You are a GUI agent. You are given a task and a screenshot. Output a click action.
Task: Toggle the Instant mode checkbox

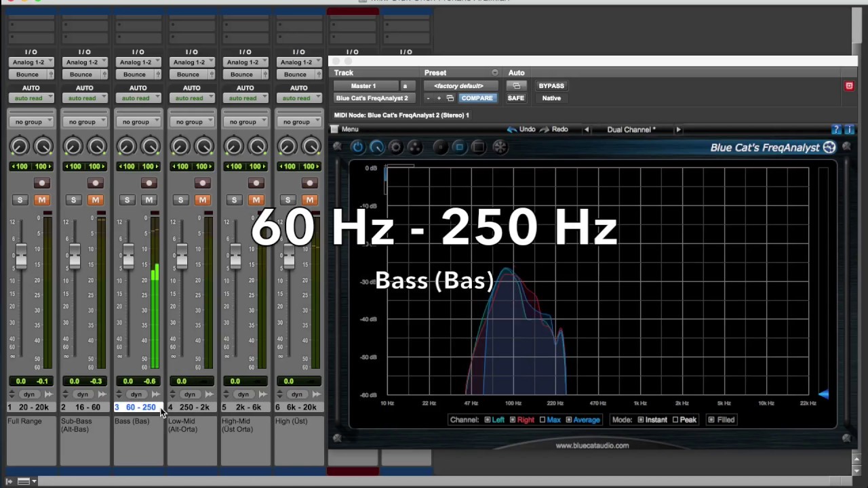tap(640, 420)
